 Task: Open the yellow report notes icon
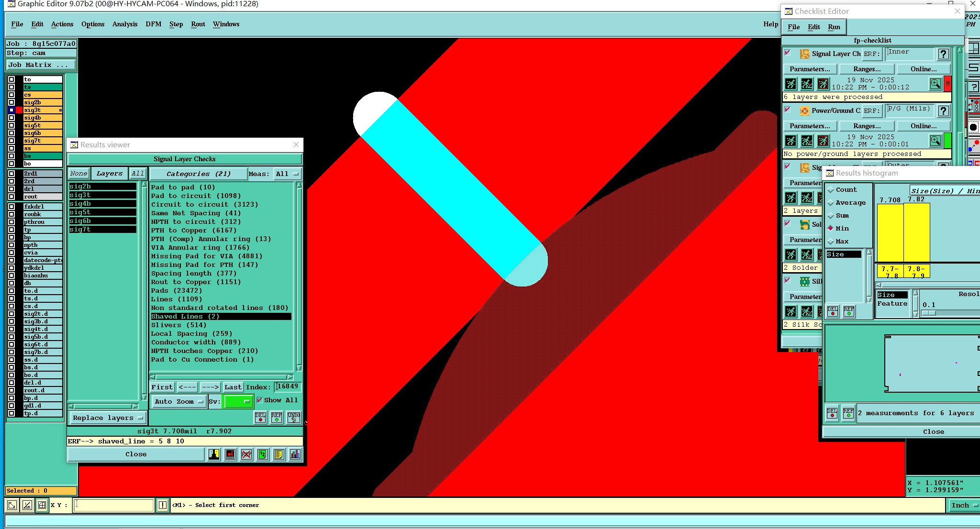279,454
